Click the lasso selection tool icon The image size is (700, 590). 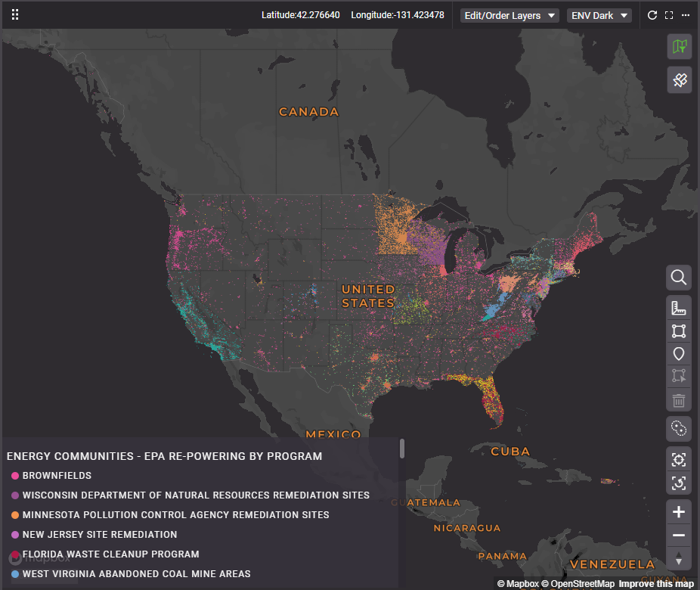[x=679, y=429]
